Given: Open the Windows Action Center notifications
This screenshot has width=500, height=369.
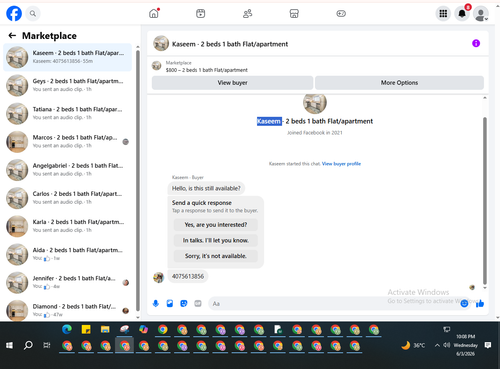Looking at the screenshot, I should coord(488,345).
